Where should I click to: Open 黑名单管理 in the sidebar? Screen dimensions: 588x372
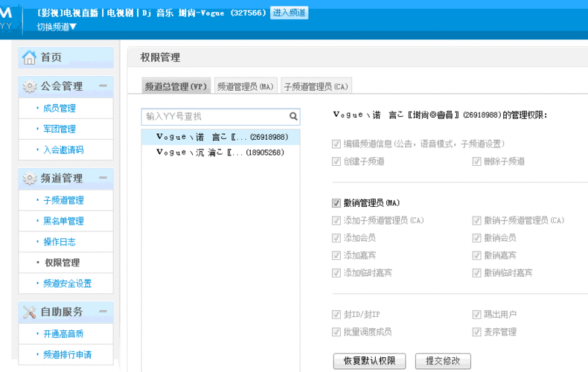coord(63,221)
